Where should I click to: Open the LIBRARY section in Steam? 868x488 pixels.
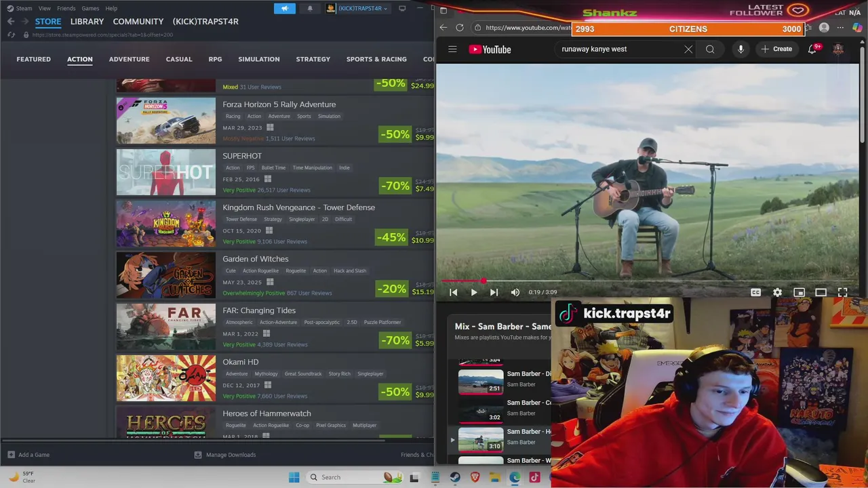click(x=87, y=22)
